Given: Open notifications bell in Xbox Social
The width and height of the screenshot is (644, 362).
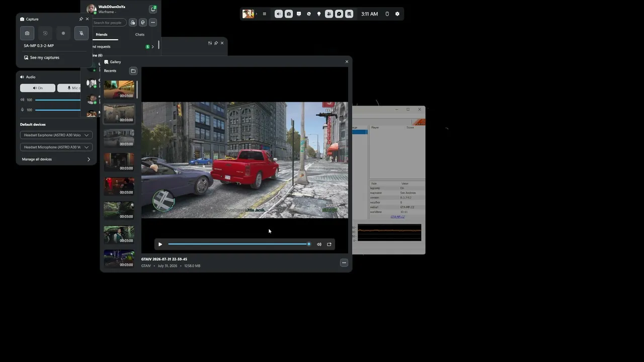Looking at the screenshot, I should tap(153, 9).
